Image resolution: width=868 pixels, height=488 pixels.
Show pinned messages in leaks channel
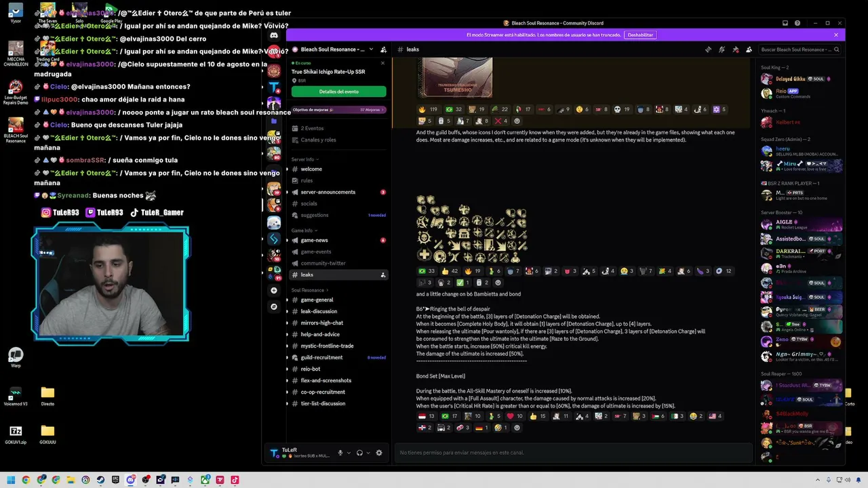tap(735, 49)
